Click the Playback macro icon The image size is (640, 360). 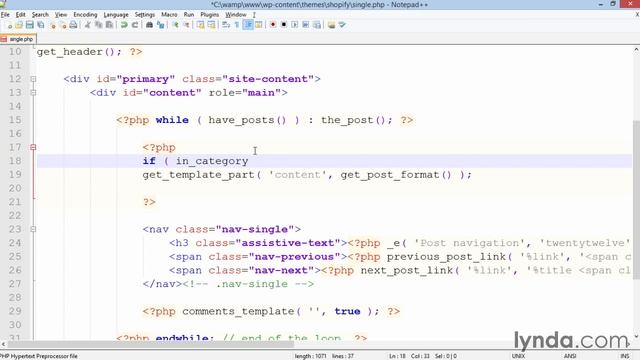(x=294, y=25)
